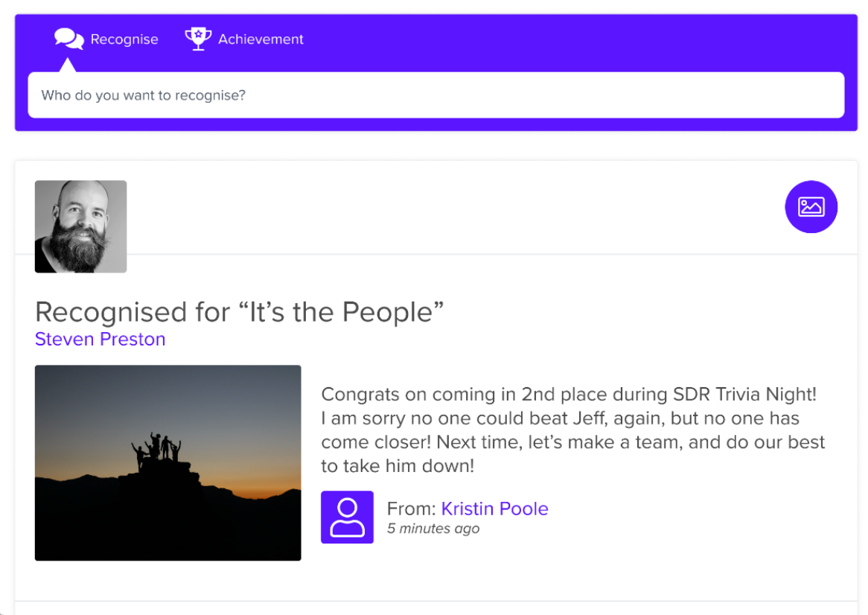This screenshot has height=615, width=868.
Task: Click the "to take him down!" message line
Action: coord(398,466)
